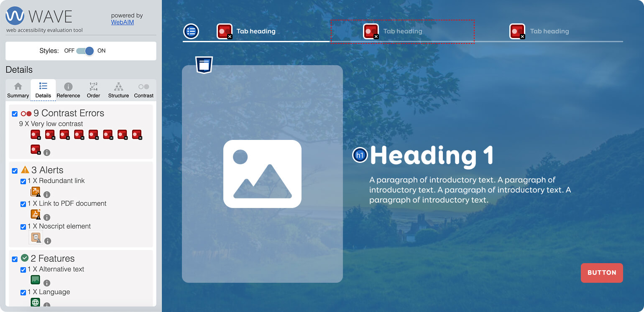This screenshot has width=644, height=312.
Task: Click the Alerts warning triangle icon
Action: tap(25, 170)
